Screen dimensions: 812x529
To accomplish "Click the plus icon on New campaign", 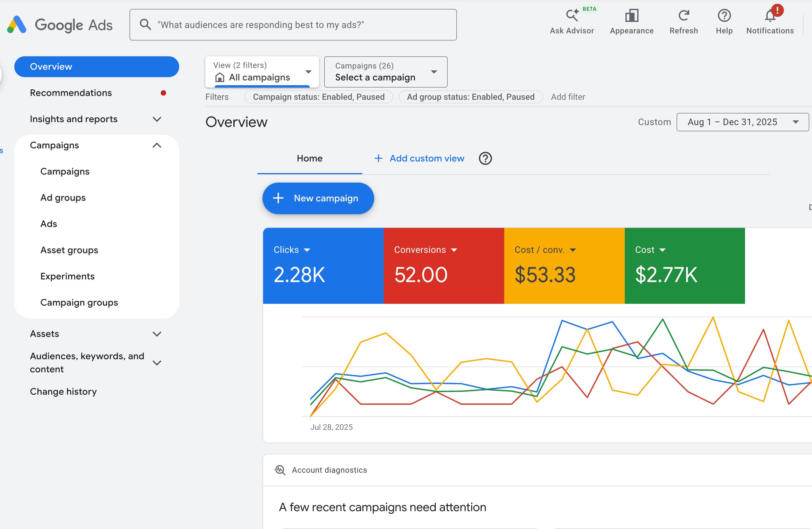I will coord(278,198).
